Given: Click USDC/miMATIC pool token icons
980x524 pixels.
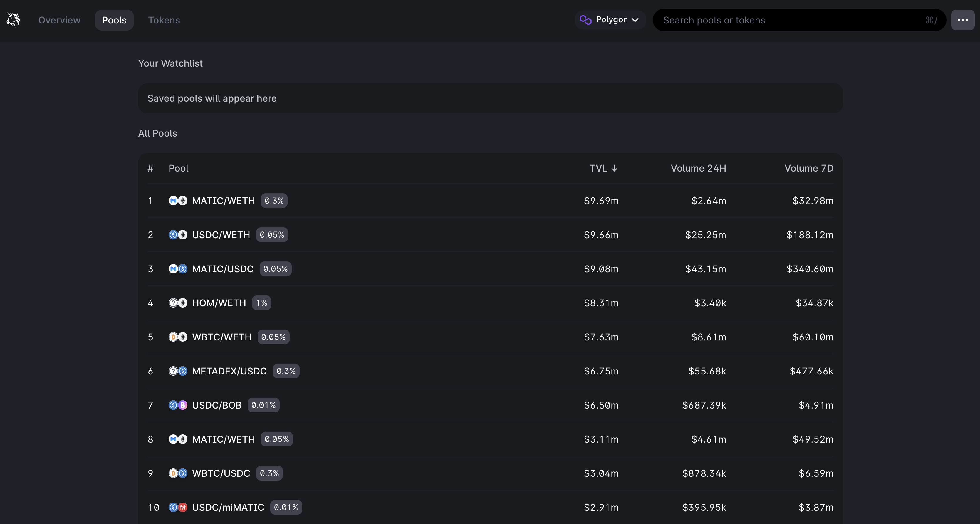Looking at the screenshot, I should [x=178, y=507].
